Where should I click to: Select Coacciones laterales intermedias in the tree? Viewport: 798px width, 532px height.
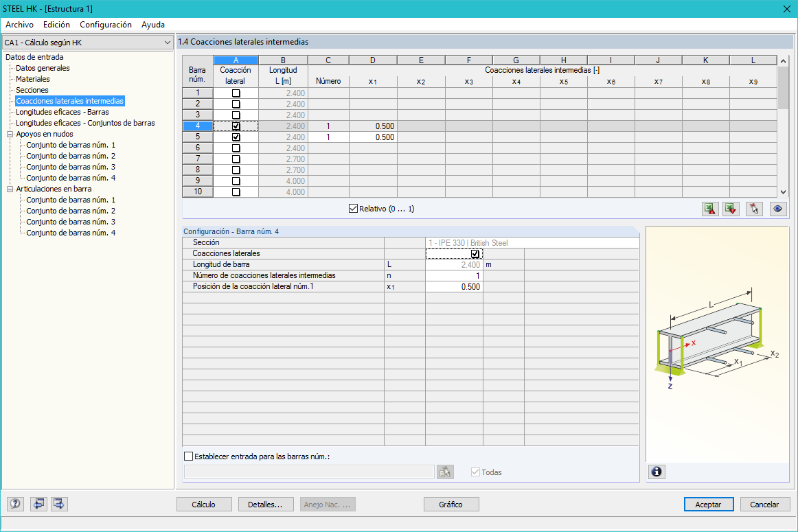70,101
